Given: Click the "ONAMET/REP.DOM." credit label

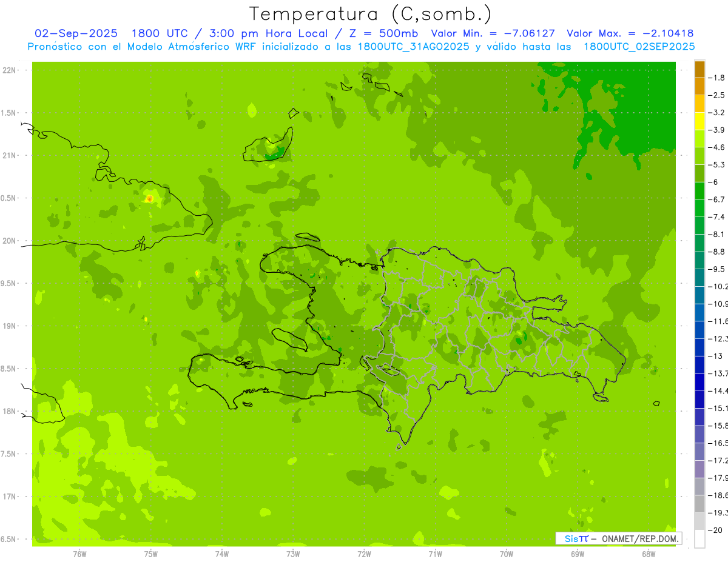Looking at the screenshot, I should [x=640, y=538].
